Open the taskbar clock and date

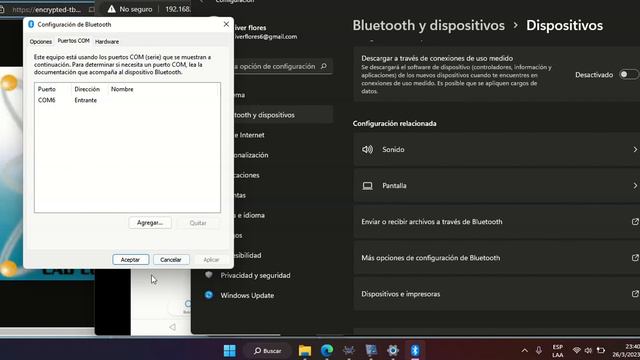tap(626, 351)
